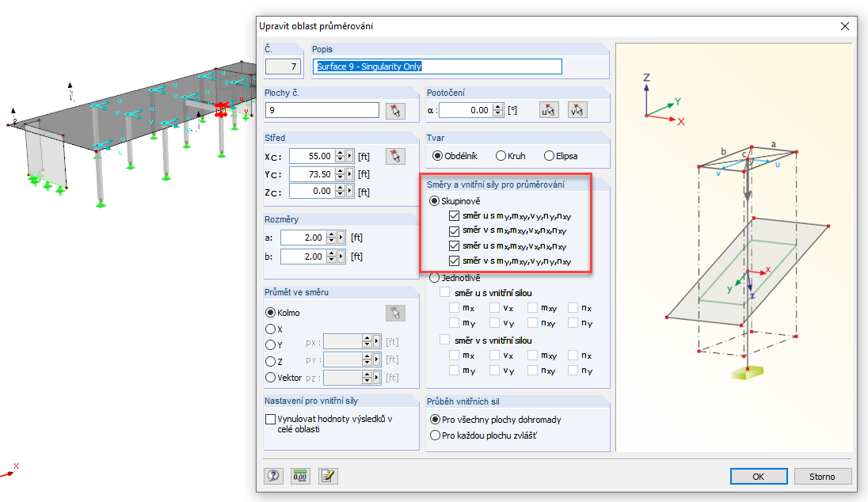Click the Xc coordinate value field
868x502 pixels.
[x=312, y=156]
